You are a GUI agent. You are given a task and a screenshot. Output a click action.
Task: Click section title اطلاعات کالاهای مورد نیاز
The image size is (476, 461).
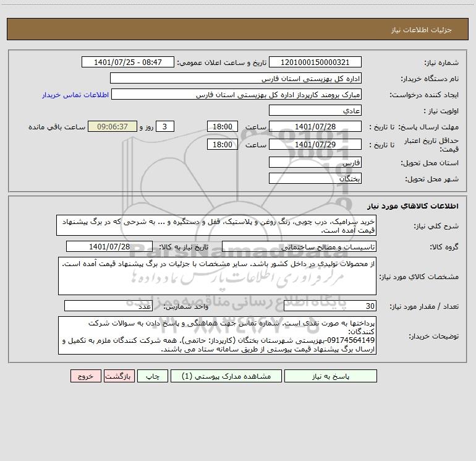tap(413, 206)
